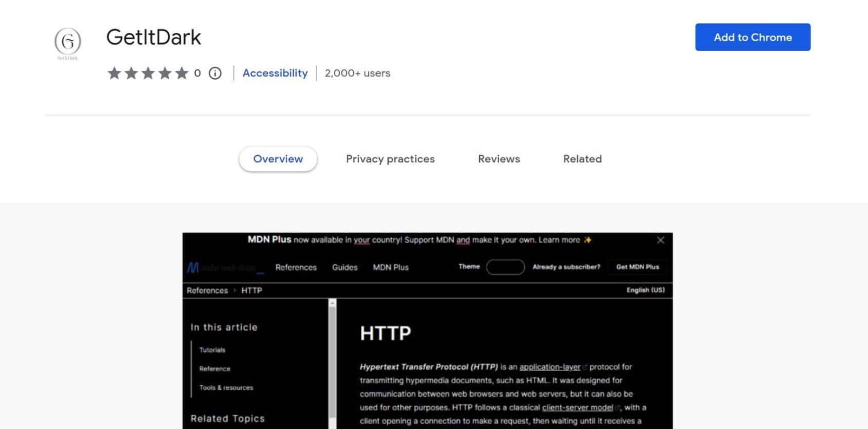Click the Related Topics heading
Viewport: 868px width, 429px height.
228,419
